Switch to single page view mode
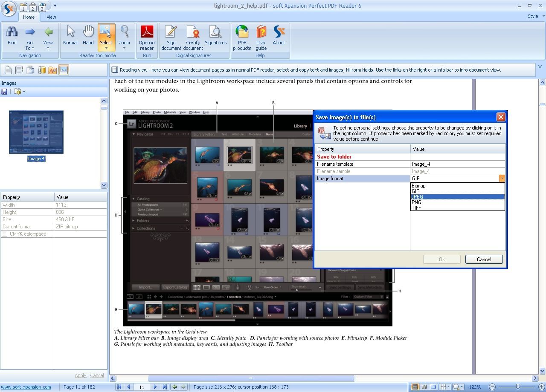 (x=415, y=387)
